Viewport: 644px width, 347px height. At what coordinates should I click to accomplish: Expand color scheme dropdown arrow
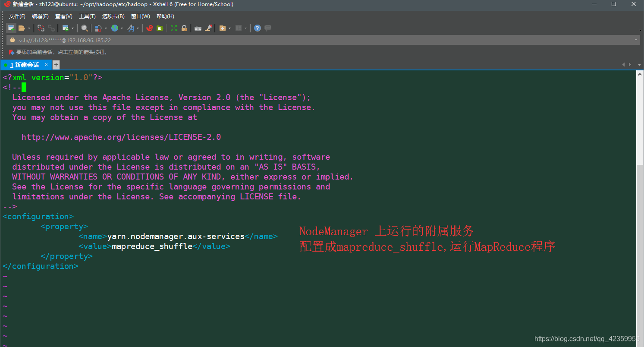tap(106, 28)
